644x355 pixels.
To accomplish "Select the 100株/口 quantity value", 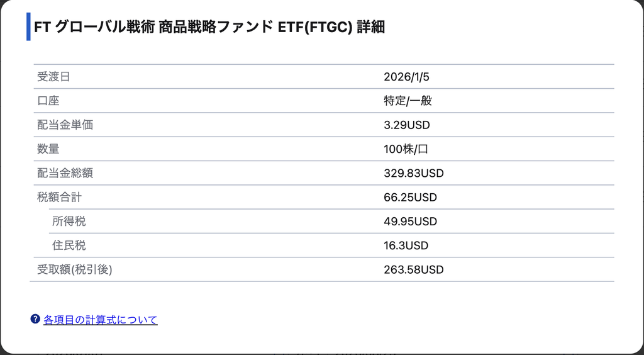I will (406, 149).
